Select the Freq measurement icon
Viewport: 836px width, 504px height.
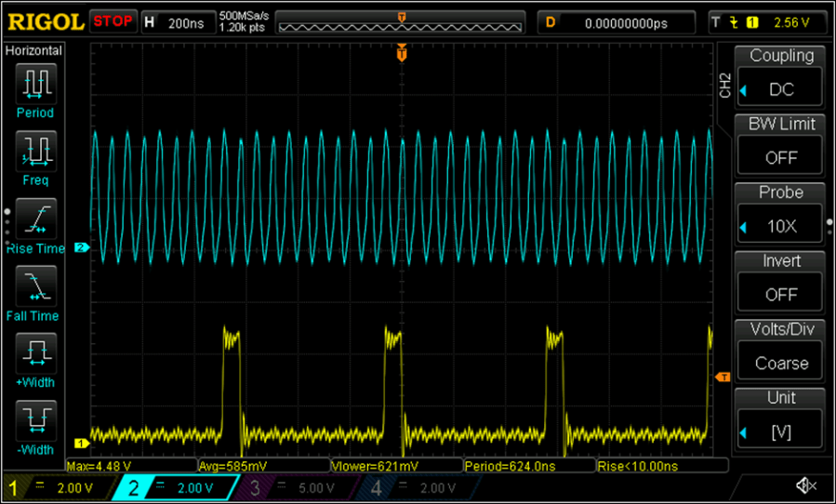tap(35, 151)
